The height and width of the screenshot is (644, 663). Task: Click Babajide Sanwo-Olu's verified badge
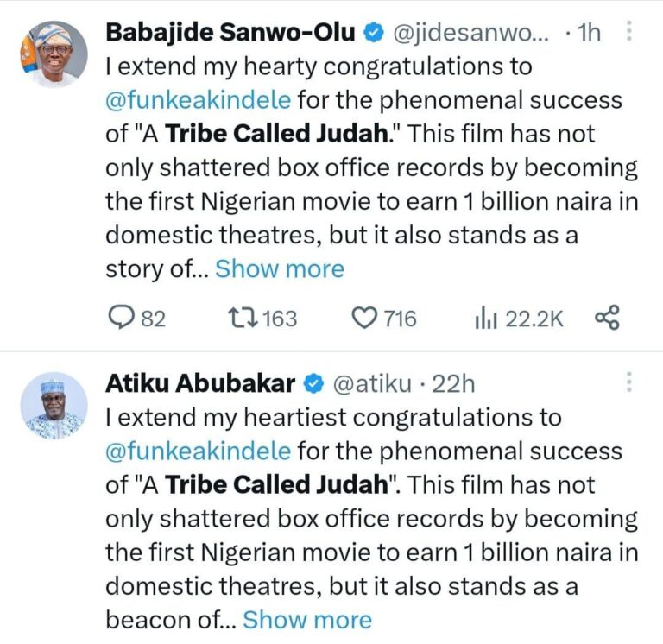[x=374, y=33]
